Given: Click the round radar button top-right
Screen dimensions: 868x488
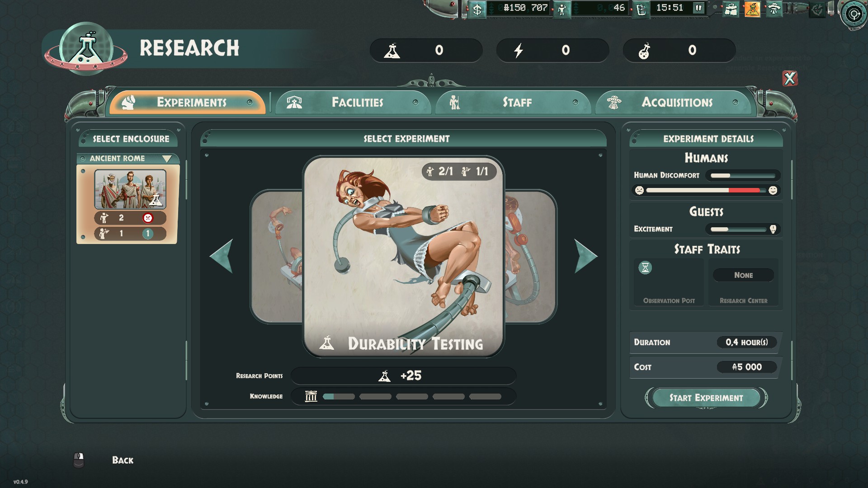Looking at the screenshot, I should [853, 14].
